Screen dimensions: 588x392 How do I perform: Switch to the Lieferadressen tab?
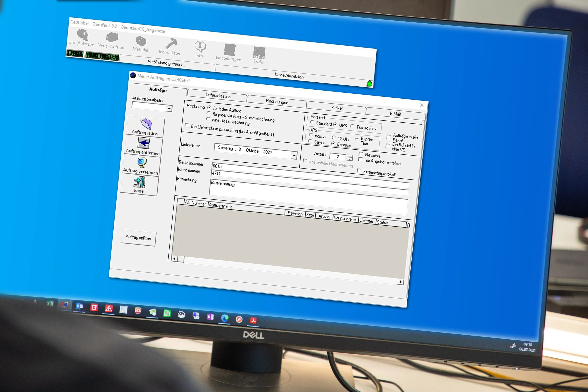[x=218, y=96]
